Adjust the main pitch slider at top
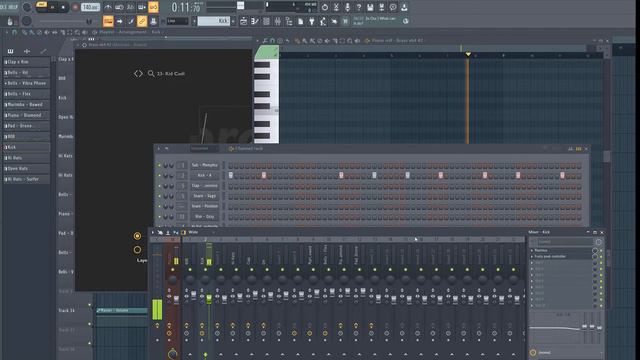The image size is (640, 360). [x=240, y=6]
